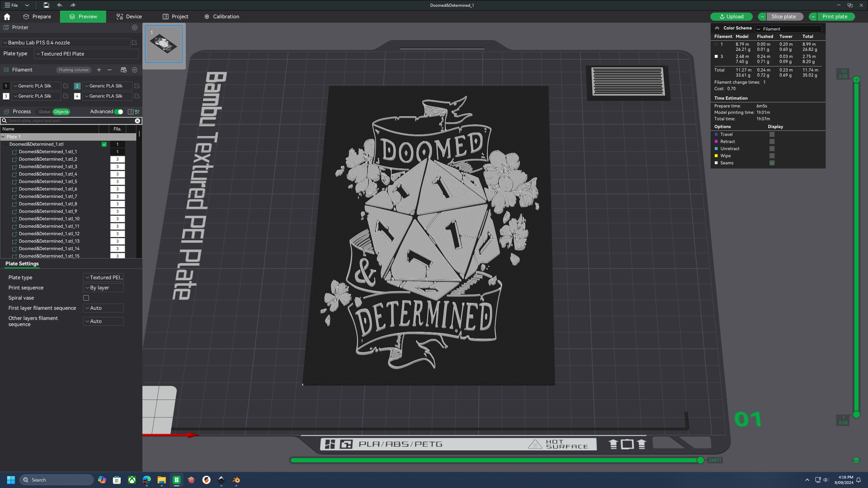The width and height of the screenshot is (868, 488).
Task: Open filament settings gear icon
Action: pos(135,70)
